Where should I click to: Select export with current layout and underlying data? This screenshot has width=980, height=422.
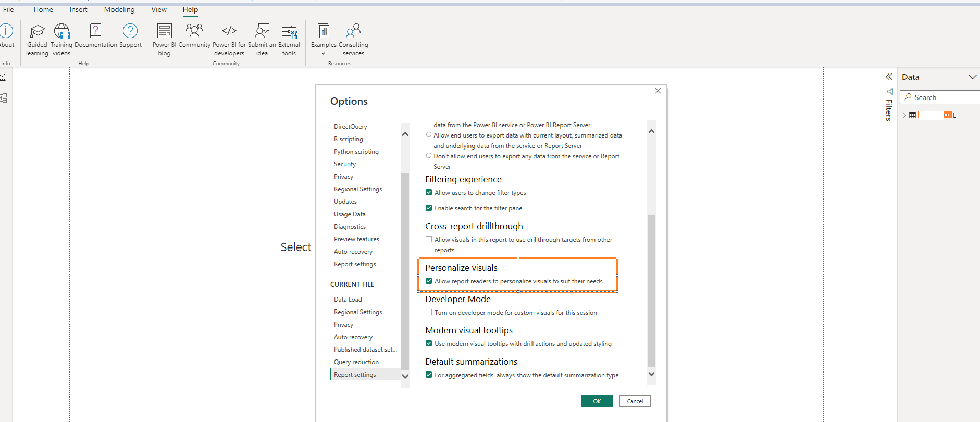pyautogui.click(x=429, y=135)
